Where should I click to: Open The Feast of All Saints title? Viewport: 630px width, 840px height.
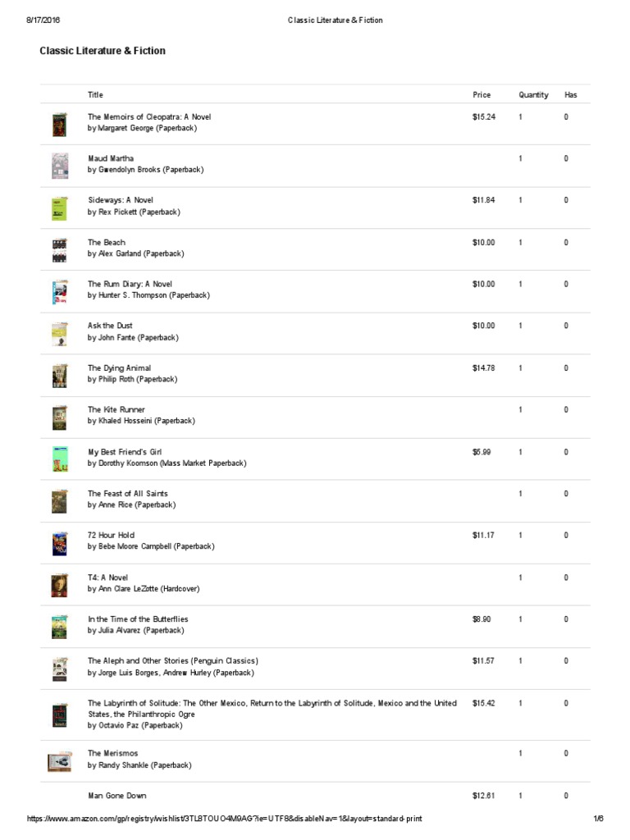pos(127,493)
